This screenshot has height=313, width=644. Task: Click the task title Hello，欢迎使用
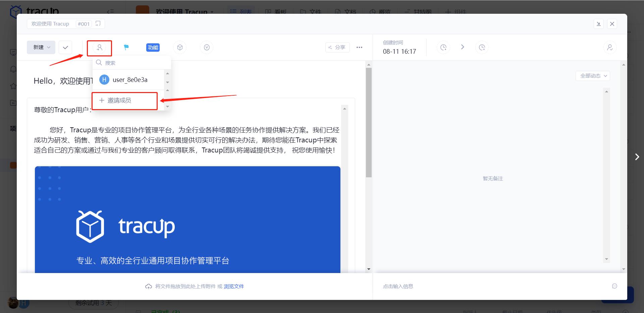(x=63, y=81)
